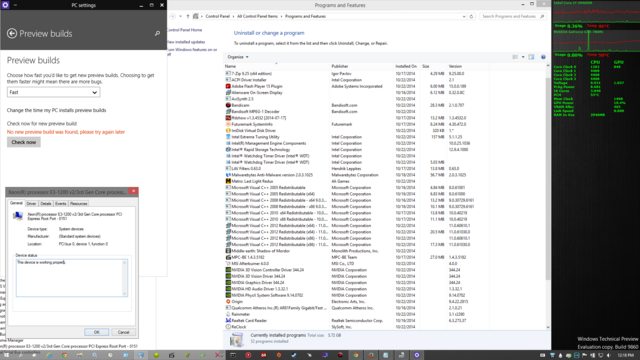
Task: Select Intel Extreme Tuning Utility icon
Action: point(228,137)
